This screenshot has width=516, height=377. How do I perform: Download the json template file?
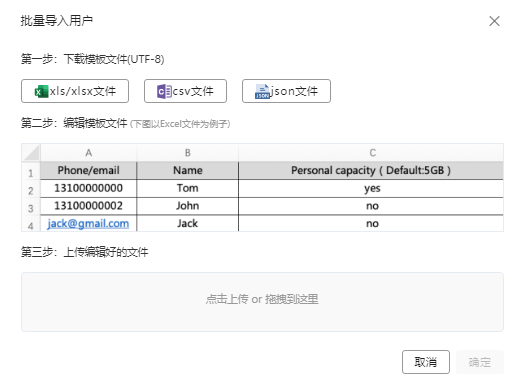tap(286, 91)
